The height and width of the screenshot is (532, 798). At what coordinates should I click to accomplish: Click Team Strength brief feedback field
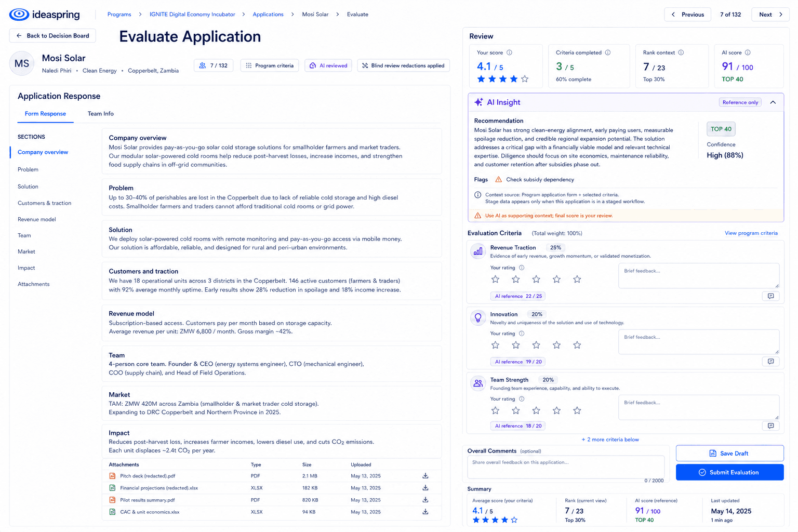(x=699, y=407)
